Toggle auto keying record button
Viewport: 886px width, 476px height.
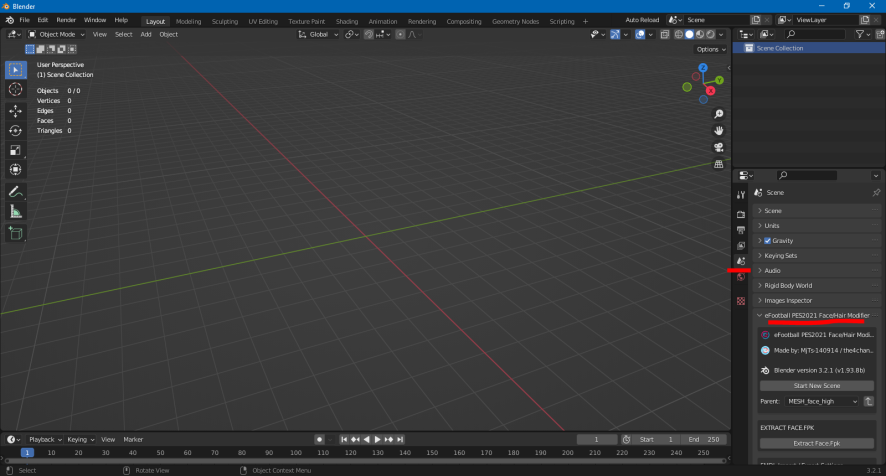pyautogui.click(x=319, y=439)
